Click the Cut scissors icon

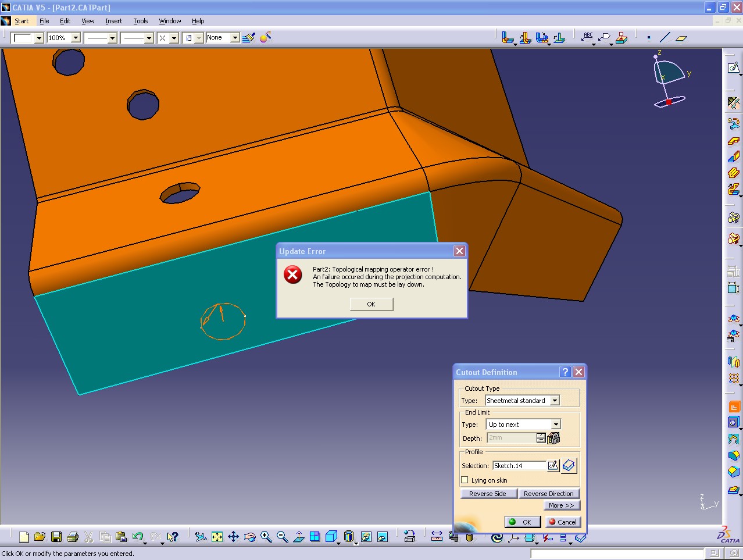click(89, 537)
